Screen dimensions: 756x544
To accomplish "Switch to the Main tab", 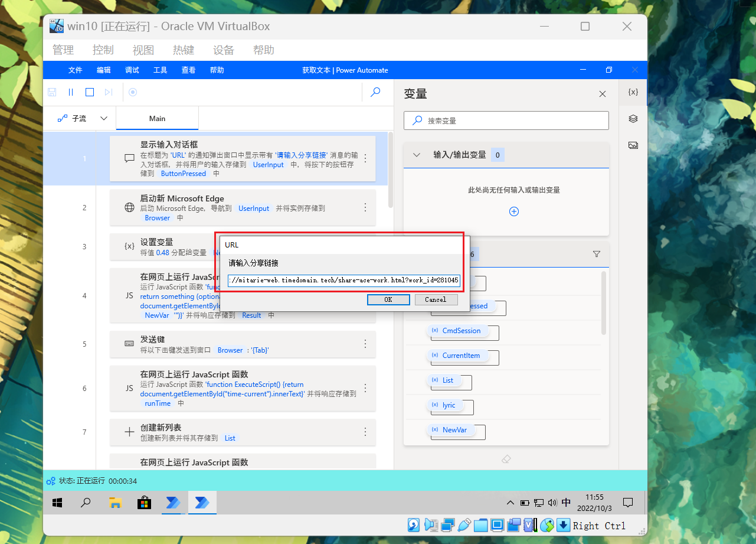I will [157, 119].
